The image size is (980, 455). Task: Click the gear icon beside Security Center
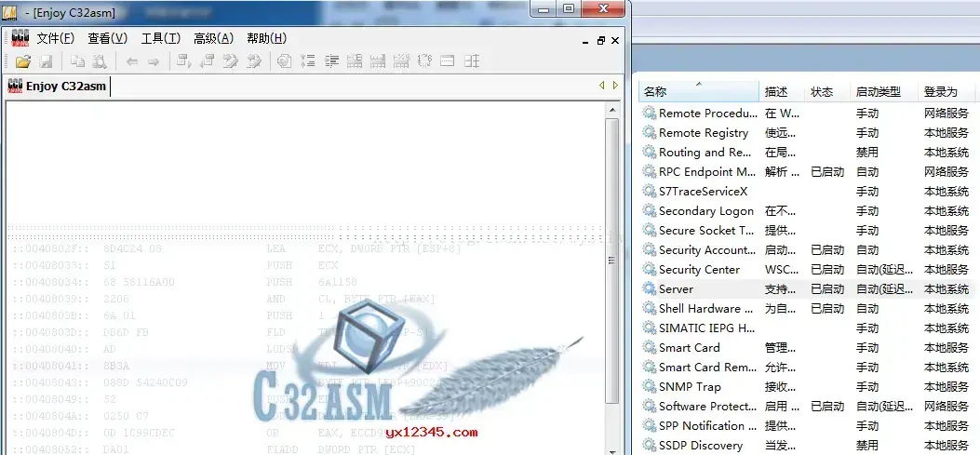tap(650, 270)
